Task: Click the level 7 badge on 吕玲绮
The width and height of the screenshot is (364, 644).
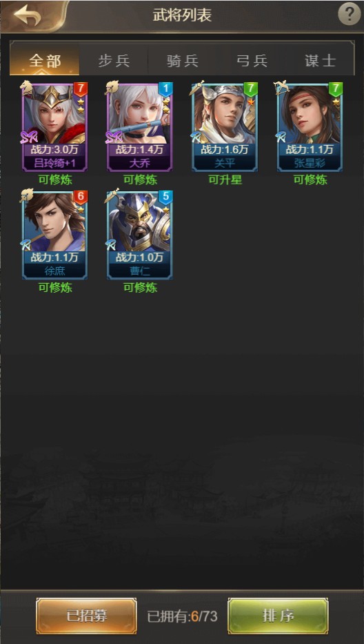Action: [x=81, y=89]
